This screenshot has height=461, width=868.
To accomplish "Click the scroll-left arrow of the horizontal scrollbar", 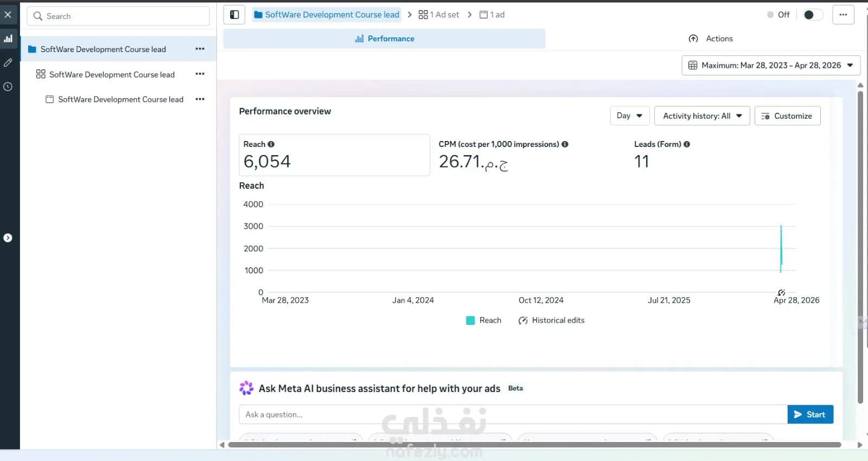I will (222, 445).
